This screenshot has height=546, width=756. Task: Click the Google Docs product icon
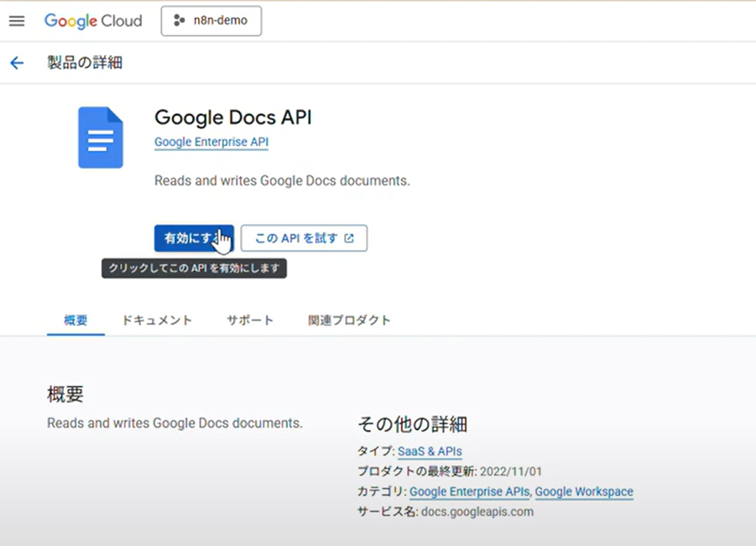tap(101, 138)
